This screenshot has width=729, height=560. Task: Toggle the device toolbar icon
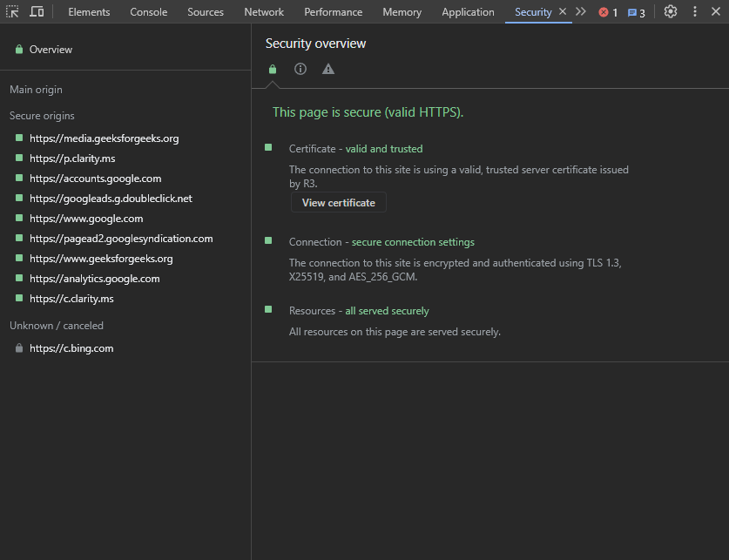pos(37,12)
